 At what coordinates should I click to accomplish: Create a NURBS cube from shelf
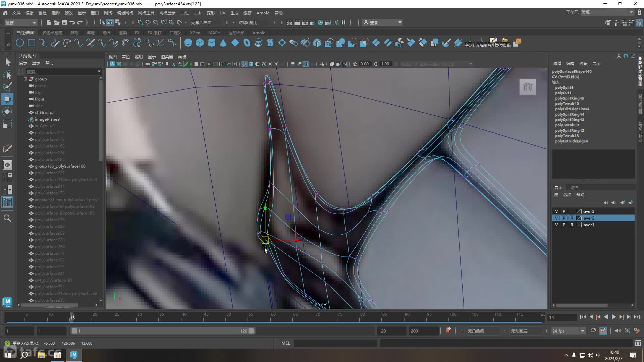pos(200,43)
